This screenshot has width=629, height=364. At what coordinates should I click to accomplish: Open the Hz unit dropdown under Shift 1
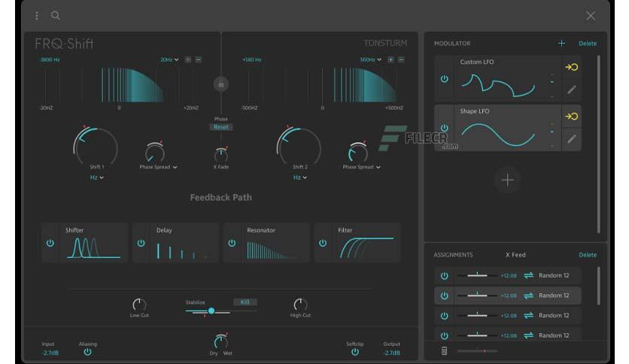[96, 177]
